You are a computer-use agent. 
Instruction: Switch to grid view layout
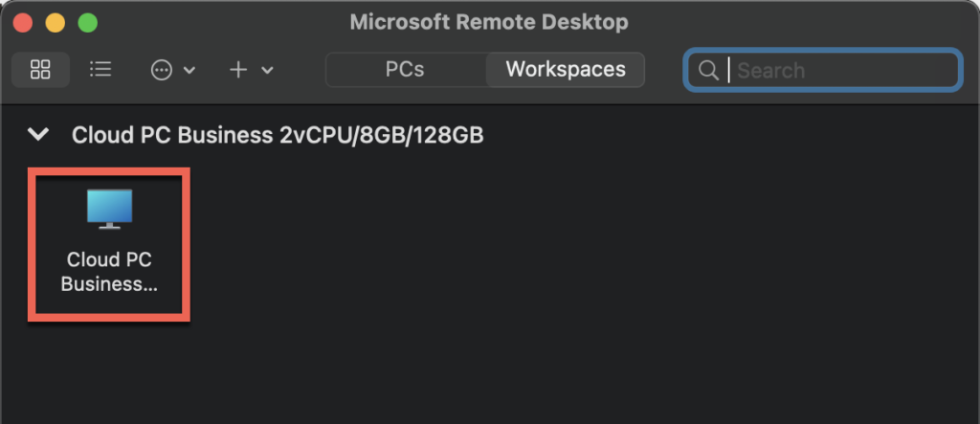[40, 70]
